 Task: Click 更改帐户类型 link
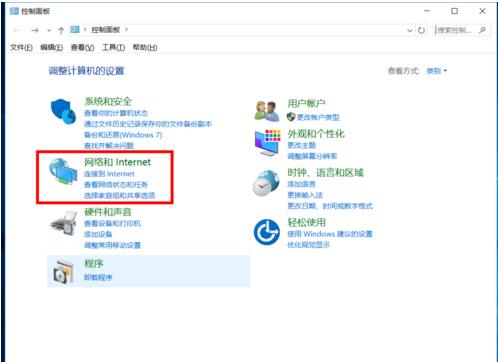click(318, 117)
